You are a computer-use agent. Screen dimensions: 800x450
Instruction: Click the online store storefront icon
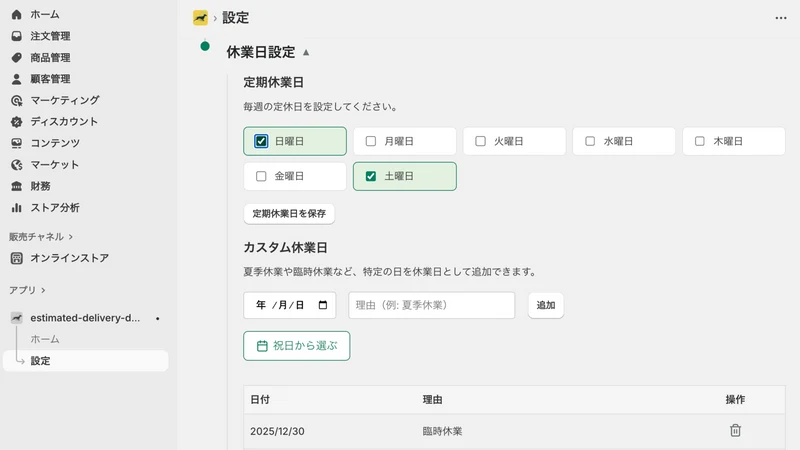tap(16, 258)
